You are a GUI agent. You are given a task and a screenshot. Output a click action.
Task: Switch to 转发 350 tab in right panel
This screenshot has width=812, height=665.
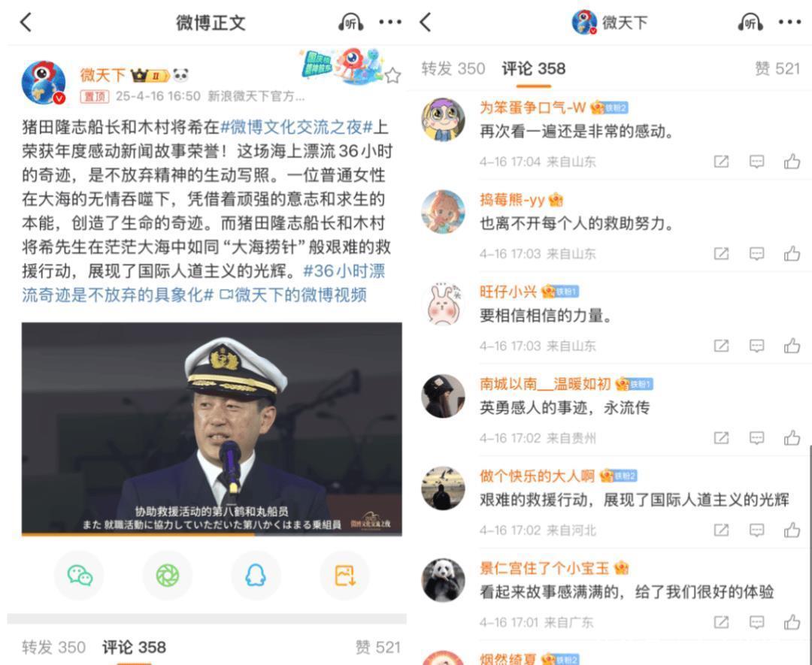453,68
